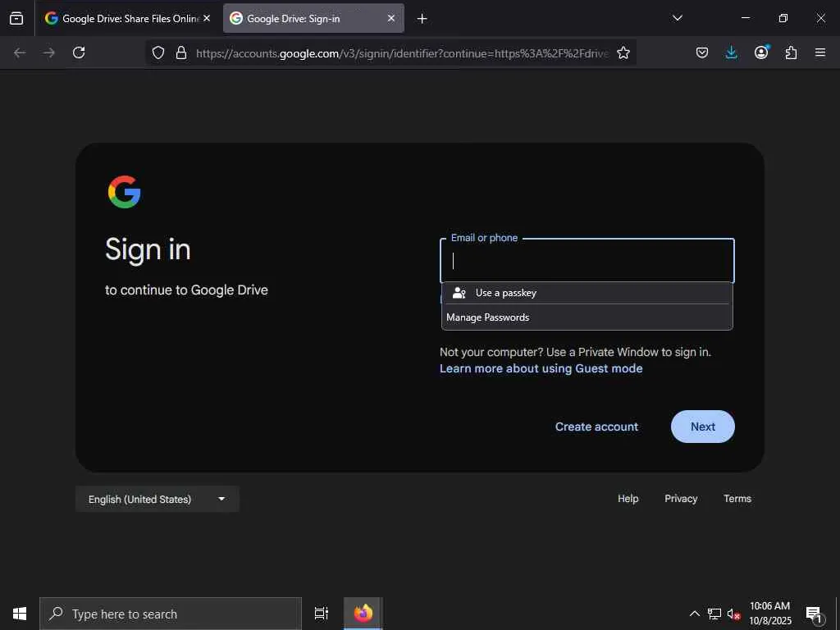This screenshot has width=840, height=630.
Task: Go forward to the next page
Action: pyautogui.click(x=49, y=52)
